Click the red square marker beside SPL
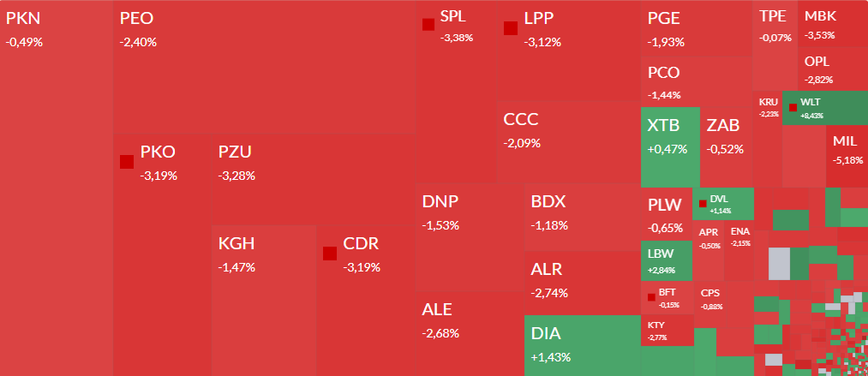This screenshot has height=376, width=868. pos(428,25)
